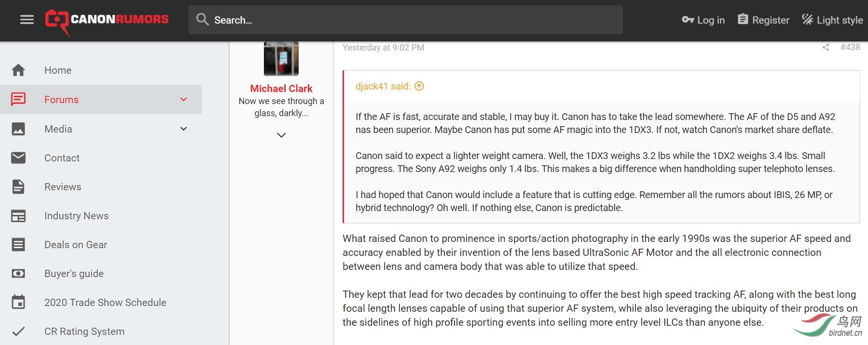Viewport: 868px width, 345px height.
Task: Click the Log in link
Action: pos(703,20)
